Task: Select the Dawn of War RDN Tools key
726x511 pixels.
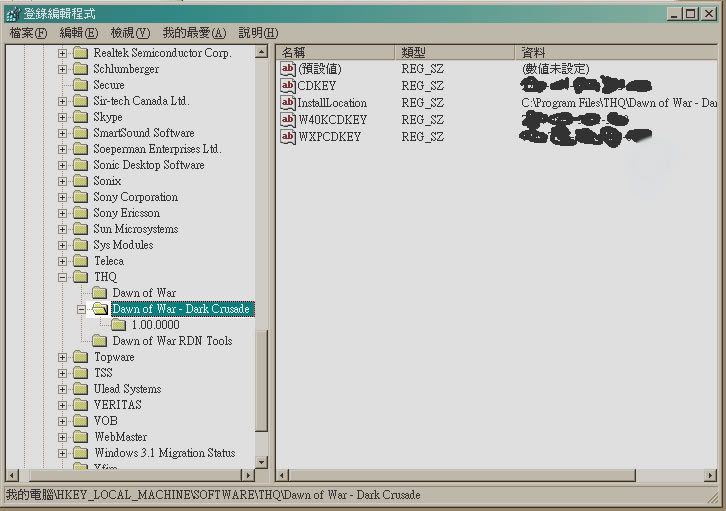Action: pos(172,341)
